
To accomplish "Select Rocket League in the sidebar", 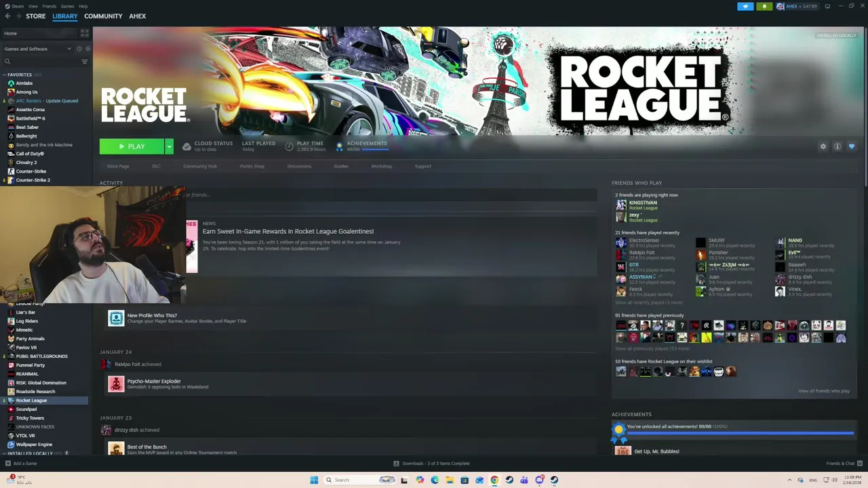I will [45, 401].
